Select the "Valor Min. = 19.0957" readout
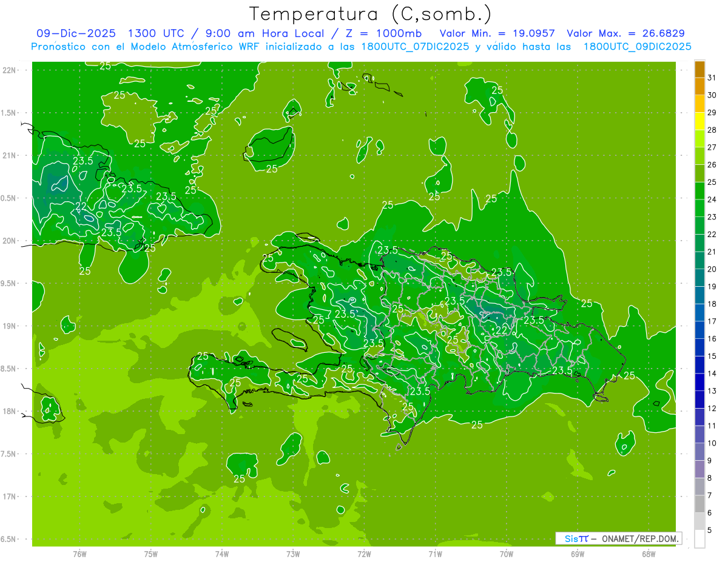Screen dimensions: 728x562 [497, 34]
